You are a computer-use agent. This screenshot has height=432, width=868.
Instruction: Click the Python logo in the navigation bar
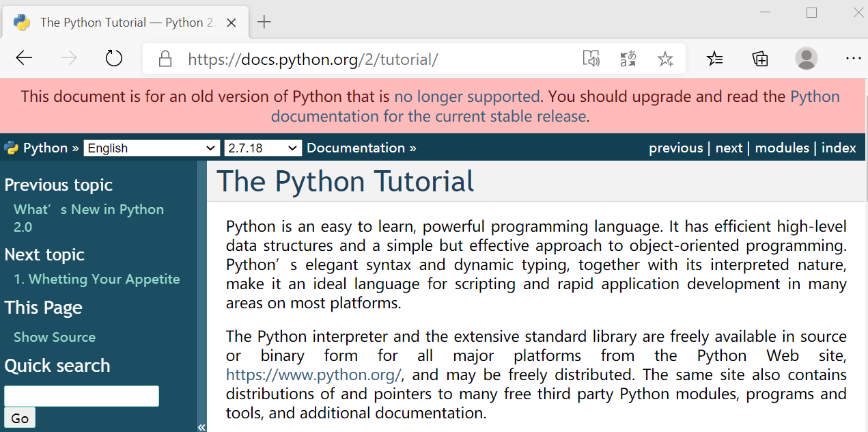[11, 148]
